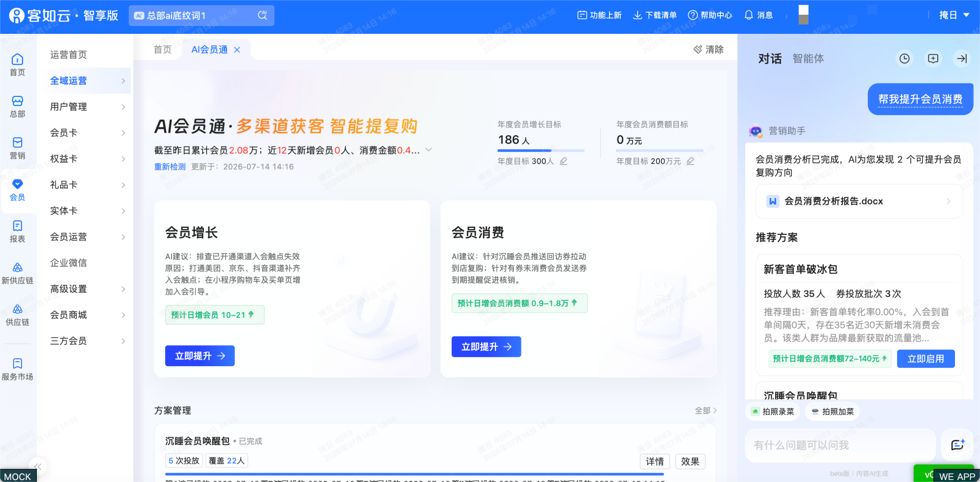
Task: Open 下载清单 in header
Action: click(655, 15)
